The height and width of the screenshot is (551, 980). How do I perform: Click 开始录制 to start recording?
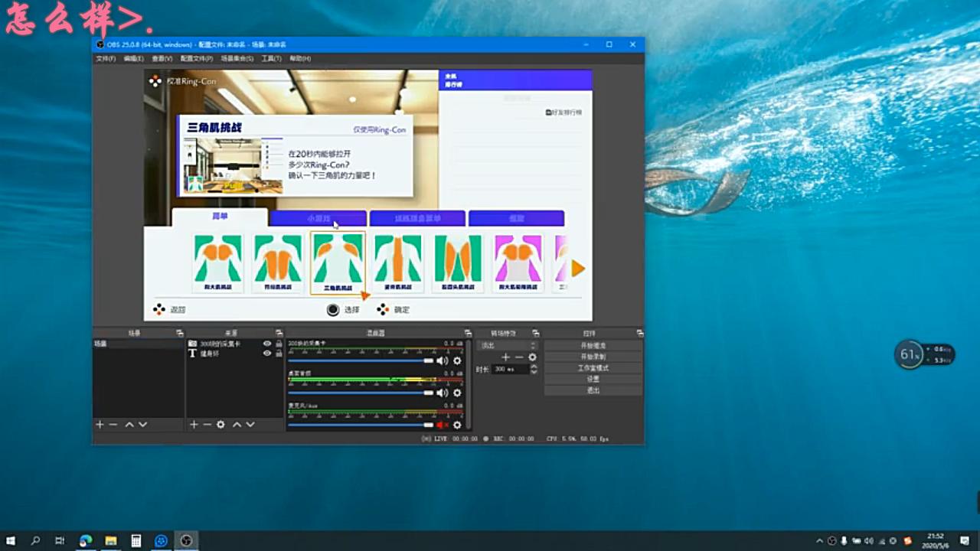(x=593, y=357)
